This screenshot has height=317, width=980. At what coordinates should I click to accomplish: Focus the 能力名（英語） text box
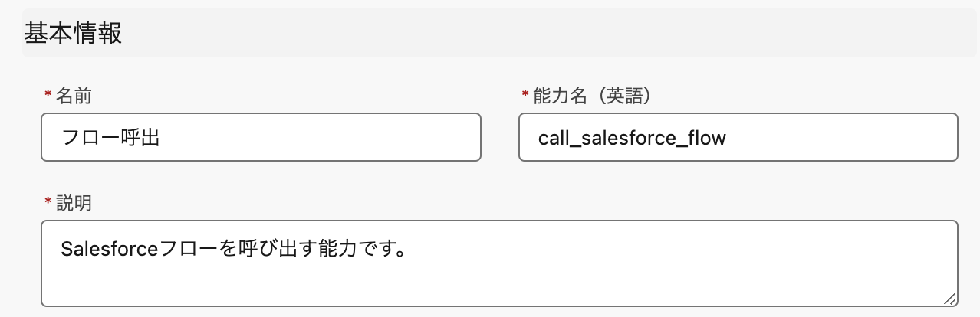click(738, 137)
